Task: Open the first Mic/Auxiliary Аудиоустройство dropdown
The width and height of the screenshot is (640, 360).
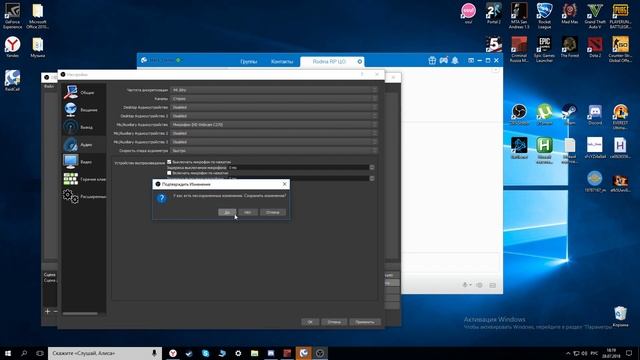Action: pyautogui.click(x=273, y=124)
